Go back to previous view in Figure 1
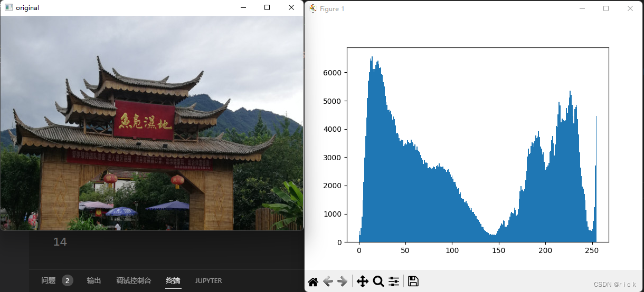This screenshot has height=292, width=644. point(328,281)
